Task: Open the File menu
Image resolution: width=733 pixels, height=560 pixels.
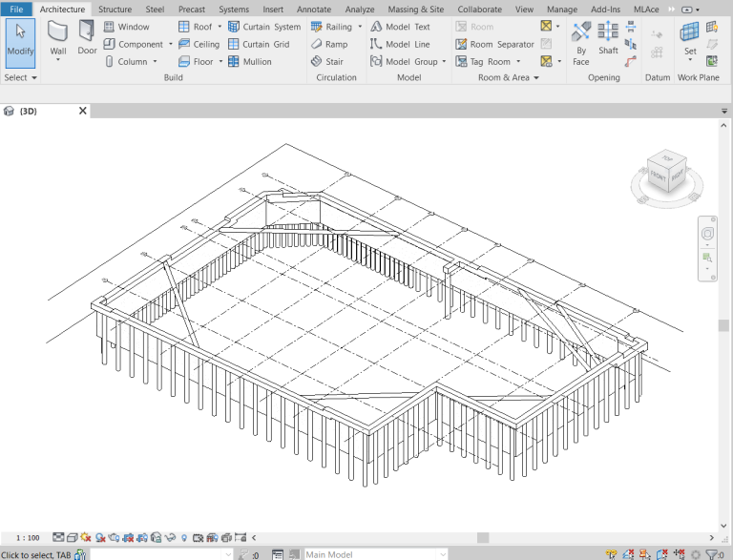Action: pos(16,9)
